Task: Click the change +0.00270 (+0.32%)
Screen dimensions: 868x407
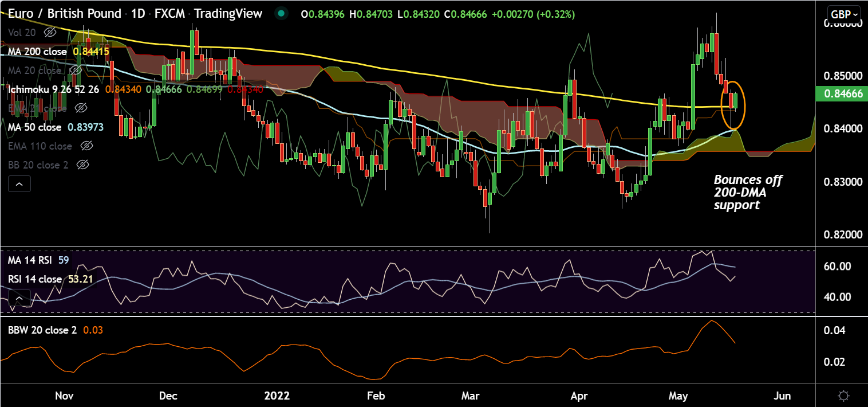Action: (534, 14)
